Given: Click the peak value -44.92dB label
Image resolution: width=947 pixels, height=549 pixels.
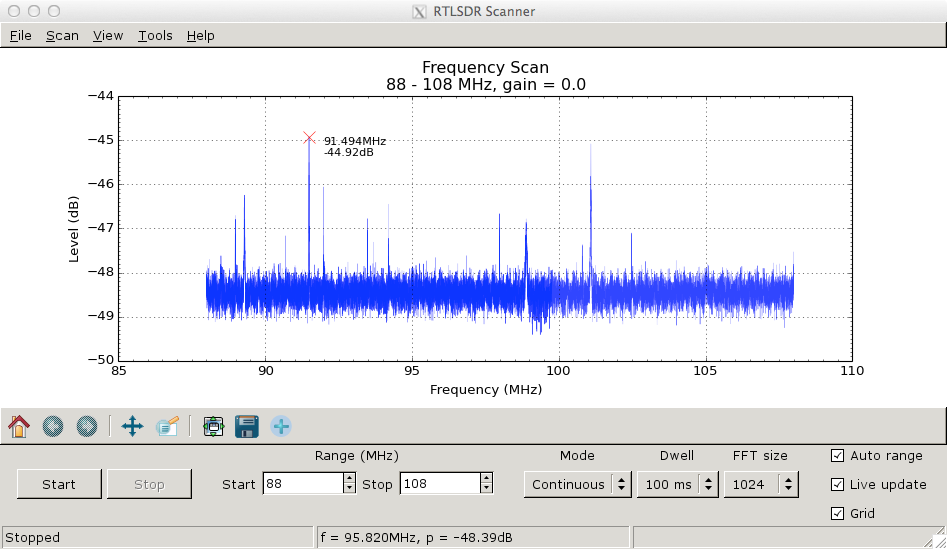Looking at the screenshot, I should pos(348,152).
